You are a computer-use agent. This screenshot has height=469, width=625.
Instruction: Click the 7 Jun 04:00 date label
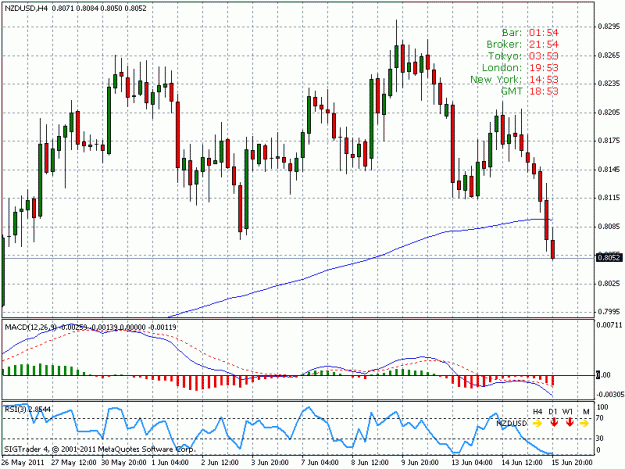coord(320,462)
